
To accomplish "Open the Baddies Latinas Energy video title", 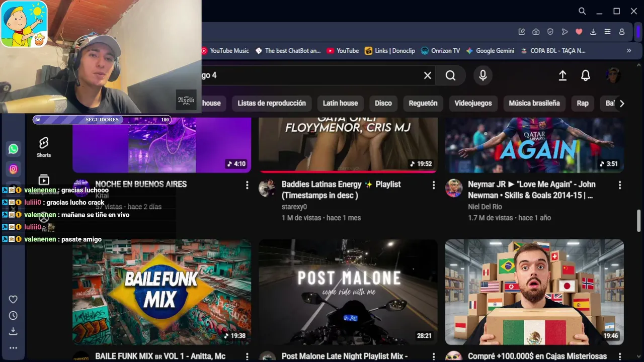I will click(341, 190).
